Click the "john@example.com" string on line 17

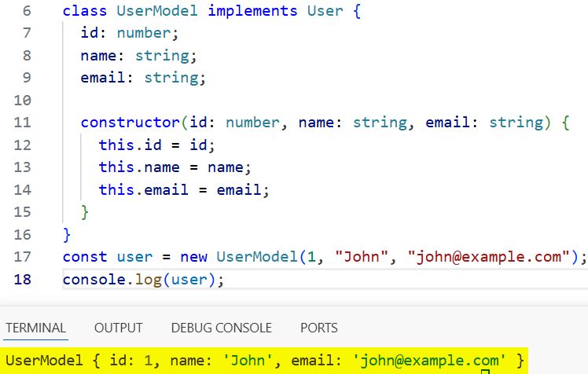(490, 257)
